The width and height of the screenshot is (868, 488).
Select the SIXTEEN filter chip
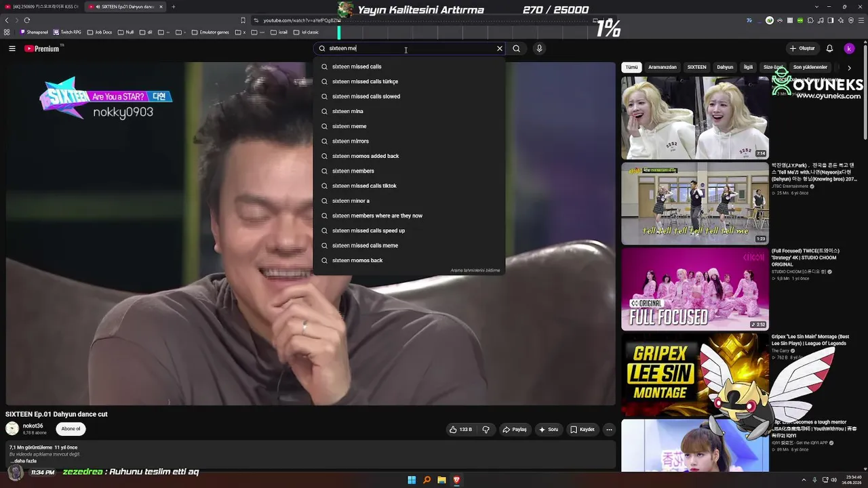click(x=696, y=67)
